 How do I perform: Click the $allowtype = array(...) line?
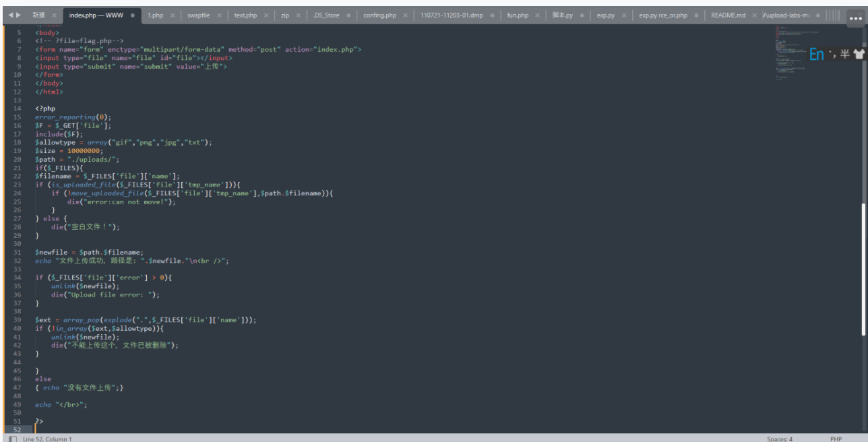tap(123, 142)
